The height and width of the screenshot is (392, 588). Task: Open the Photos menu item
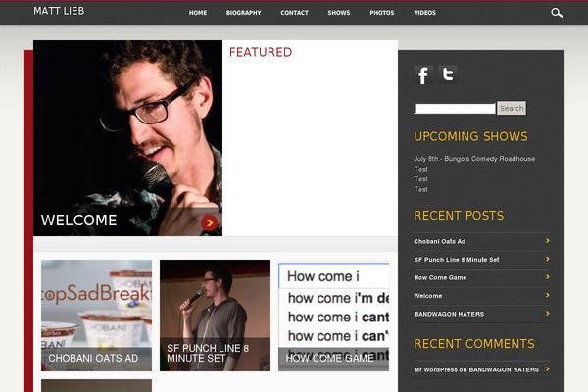[x=382, y=13]
